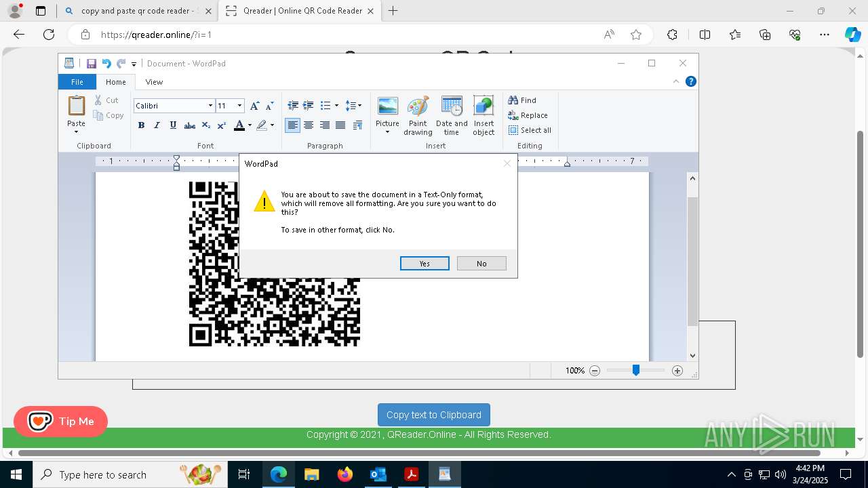868x488 pixels.
Task: Toggle Strikethrough formatting
Action: 190,125
